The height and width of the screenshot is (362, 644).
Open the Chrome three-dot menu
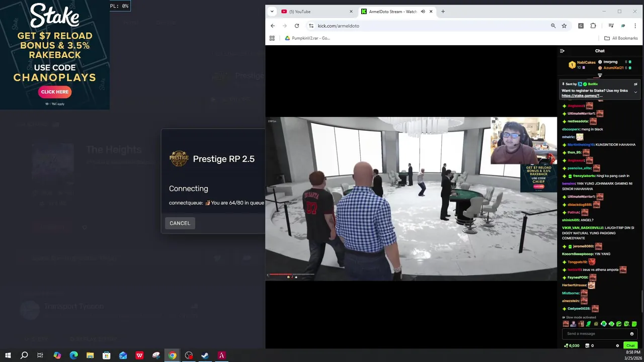(635, 26)
